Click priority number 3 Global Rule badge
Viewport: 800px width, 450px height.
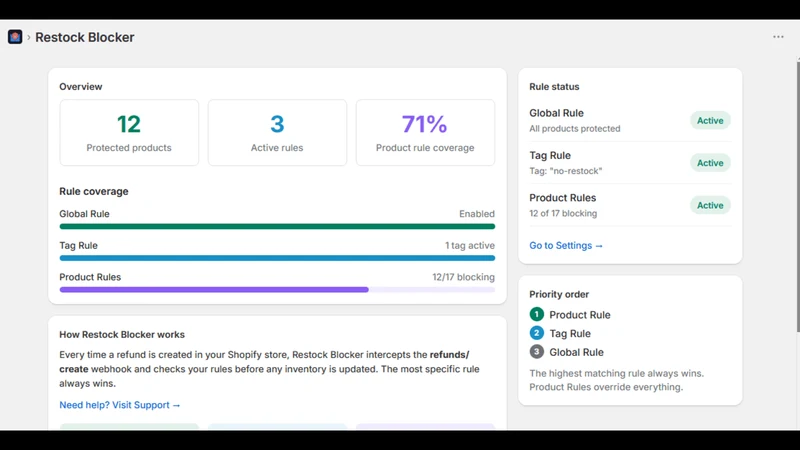coord(536,352)
